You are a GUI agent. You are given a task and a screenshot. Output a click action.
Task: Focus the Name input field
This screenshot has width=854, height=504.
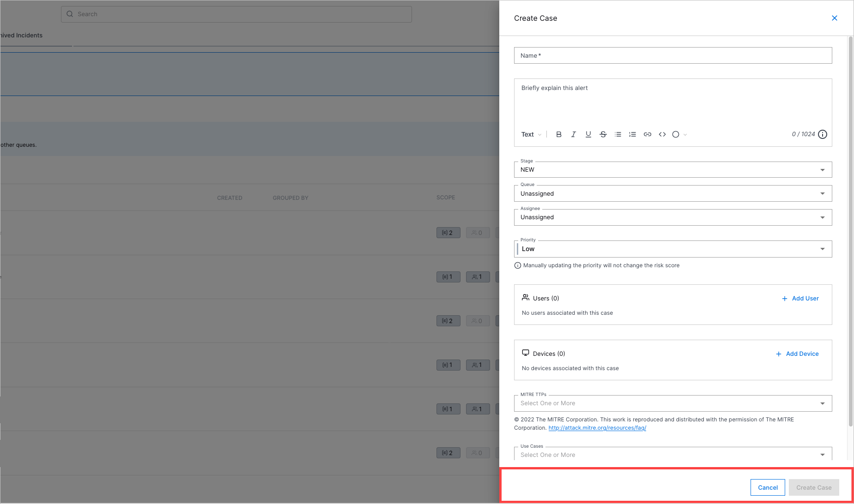coord(673,55)
